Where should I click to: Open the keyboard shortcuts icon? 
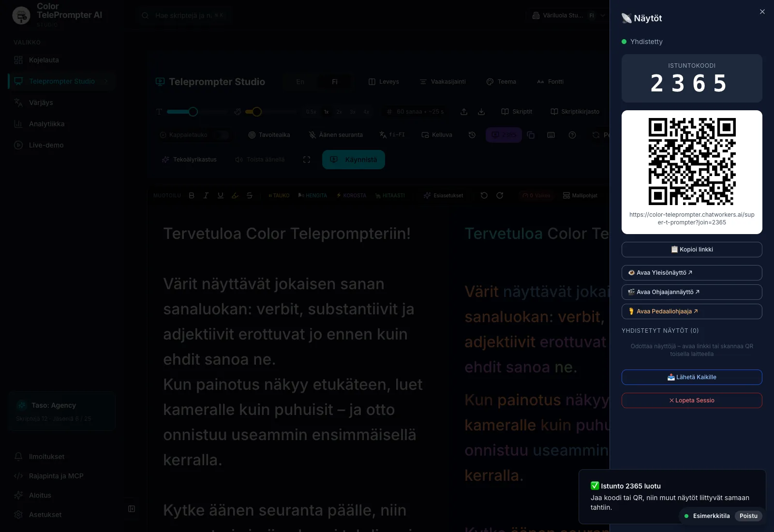pyautogui.click(x=551, y=135)
